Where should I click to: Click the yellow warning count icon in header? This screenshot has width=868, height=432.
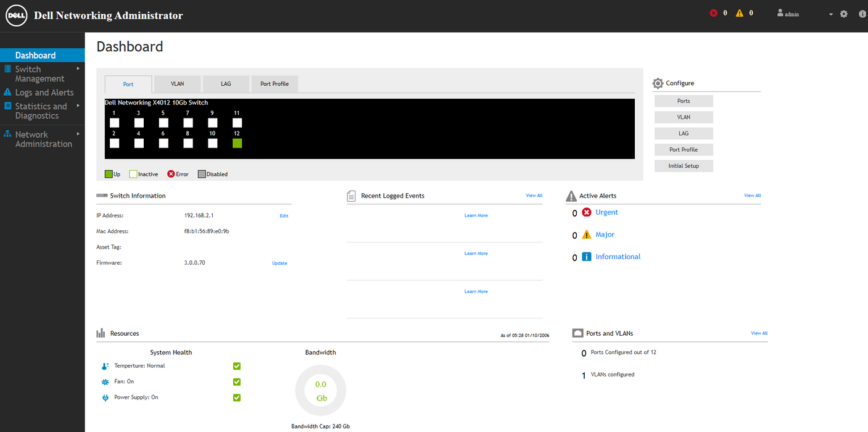(x=740, y=13)
